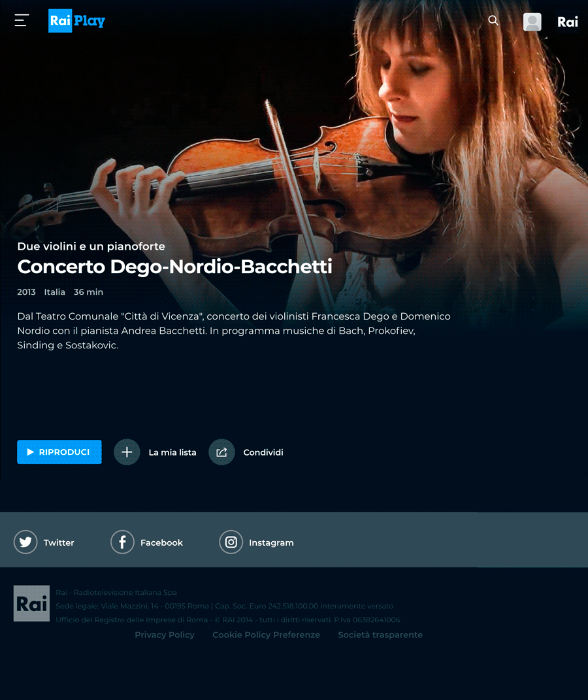Screen dimensions: 588x700
Task: Open the Privacy Policy link
Action: (165, 635)
